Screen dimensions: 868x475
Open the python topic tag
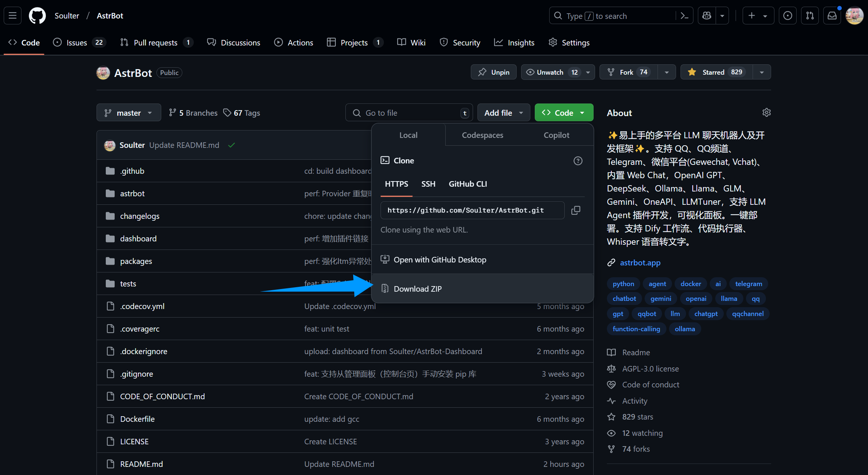tap(623, 284)
